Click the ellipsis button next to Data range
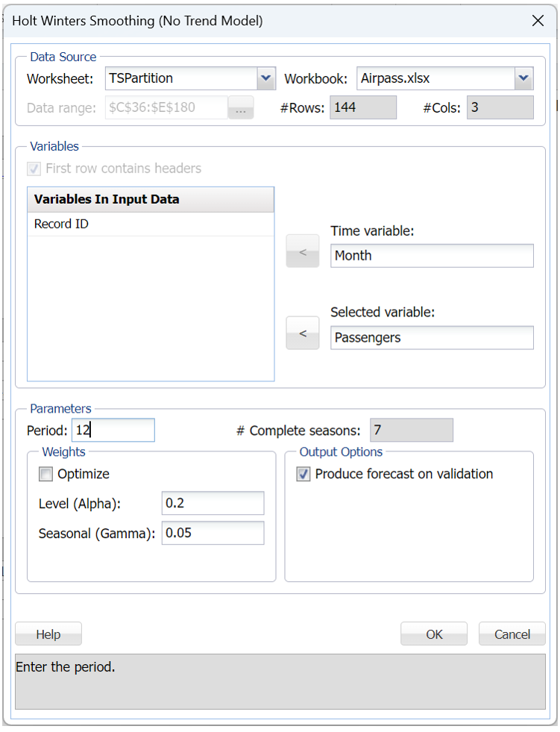 point(241,108)
